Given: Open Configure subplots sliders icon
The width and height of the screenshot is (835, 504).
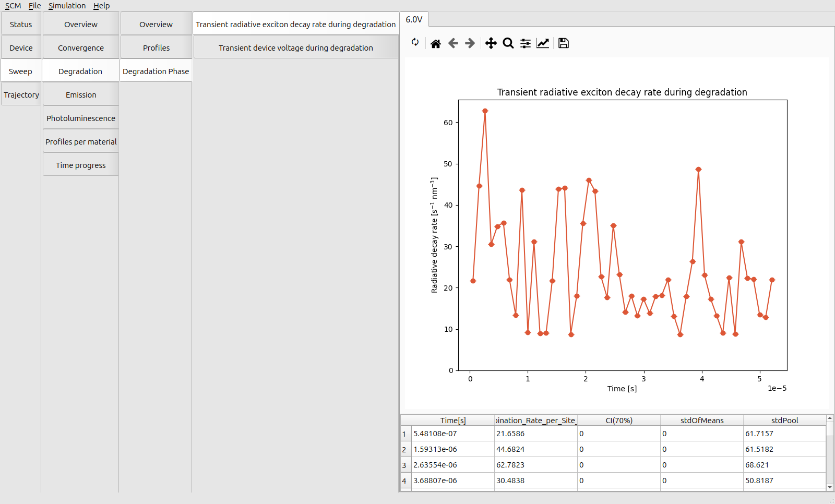Looking at the screenshot, I should coord(526,43).
